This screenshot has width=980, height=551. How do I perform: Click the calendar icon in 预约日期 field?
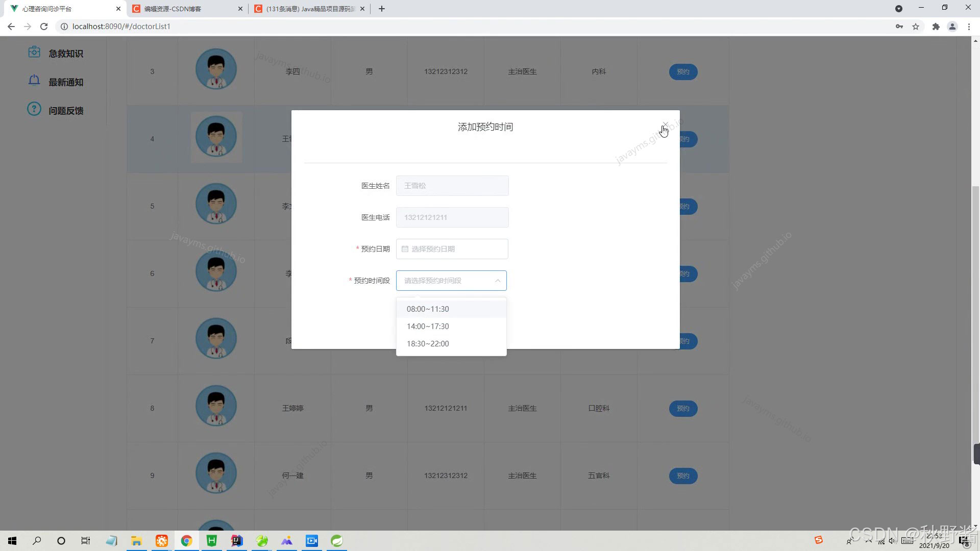[x=405, y=249]
